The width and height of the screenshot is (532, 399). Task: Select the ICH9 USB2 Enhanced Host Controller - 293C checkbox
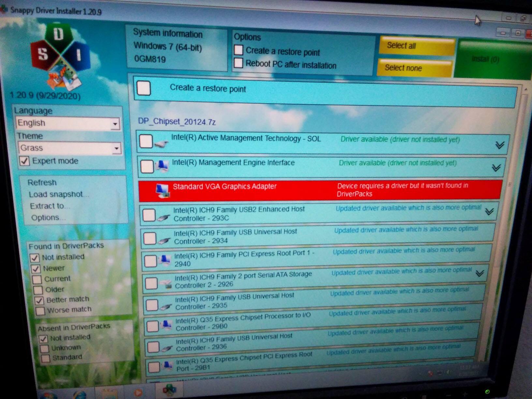point(149,215)
